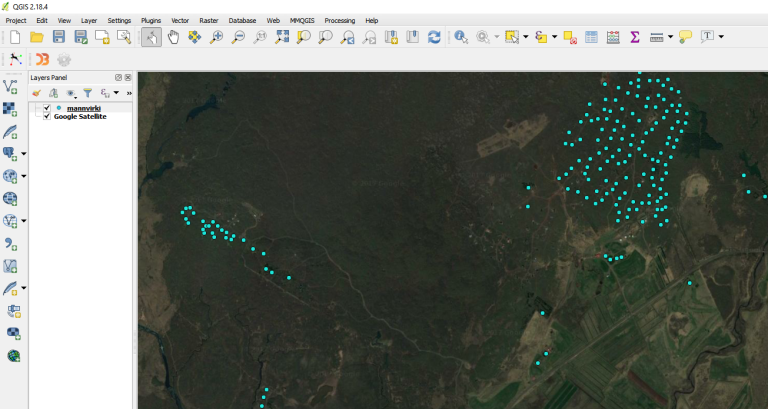Toggle the Google Satellite layer checkbox
This screenshot has width=768, height=409.
[x=47, y=116]
